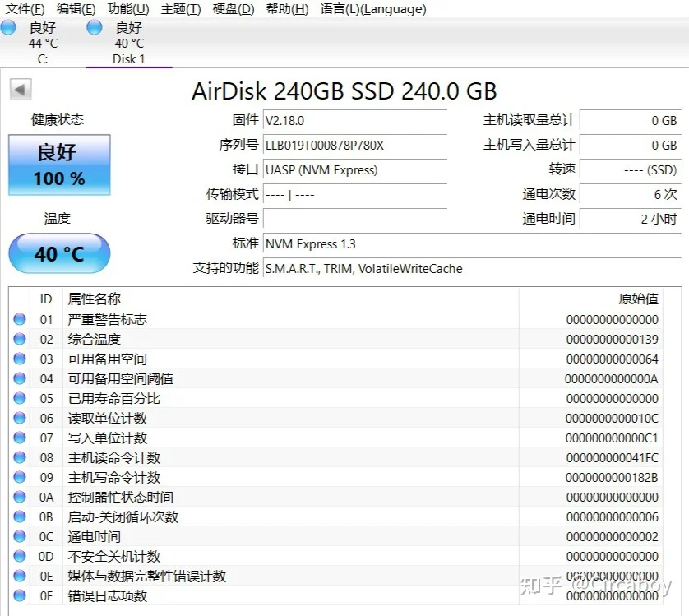Click the ID column header

tap(46, 299)
